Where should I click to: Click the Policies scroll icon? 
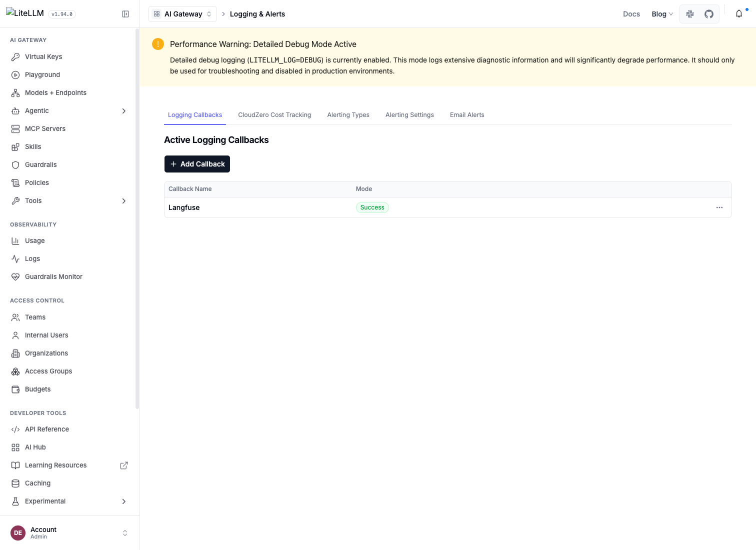click(x=15, y=183)
